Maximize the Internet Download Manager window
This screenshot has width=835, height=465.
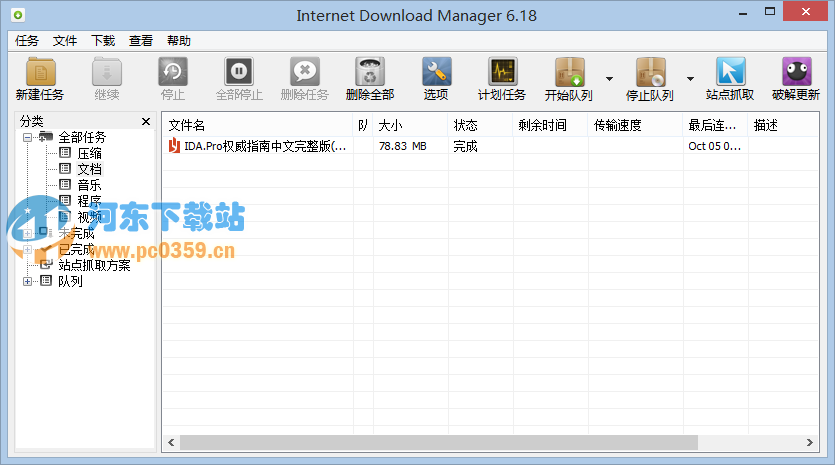(x=770, y=11)
